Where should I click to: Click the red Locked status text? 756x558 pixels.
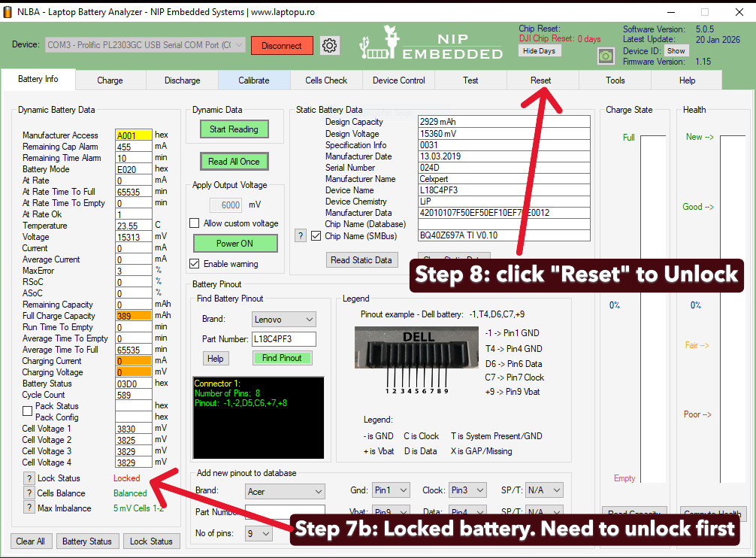[127, 478]
